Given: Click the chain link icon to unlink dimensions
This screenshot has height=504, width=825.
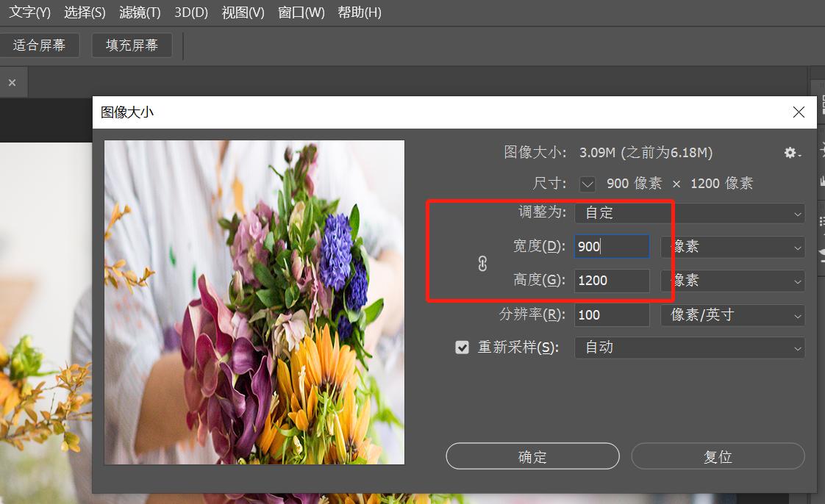Looking at the screenshot, I should click(482, 263).
